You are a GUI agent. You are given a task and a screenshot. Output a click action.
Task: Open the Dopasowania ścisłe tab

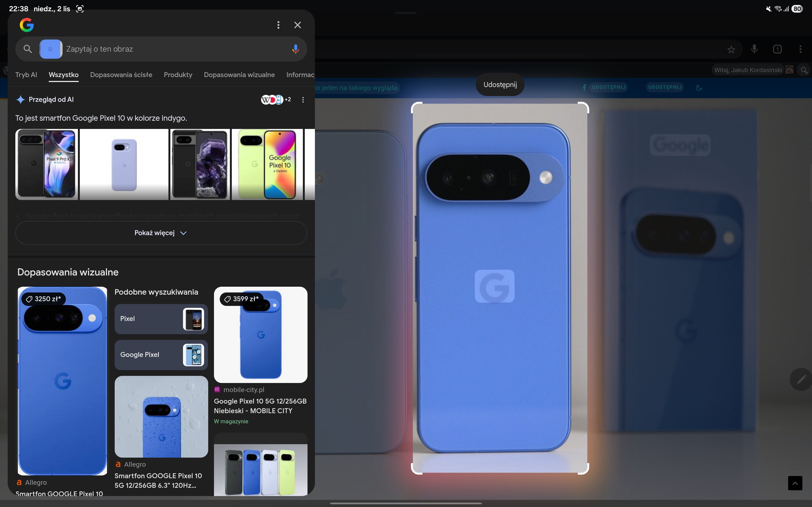click(x=121, y=75)
